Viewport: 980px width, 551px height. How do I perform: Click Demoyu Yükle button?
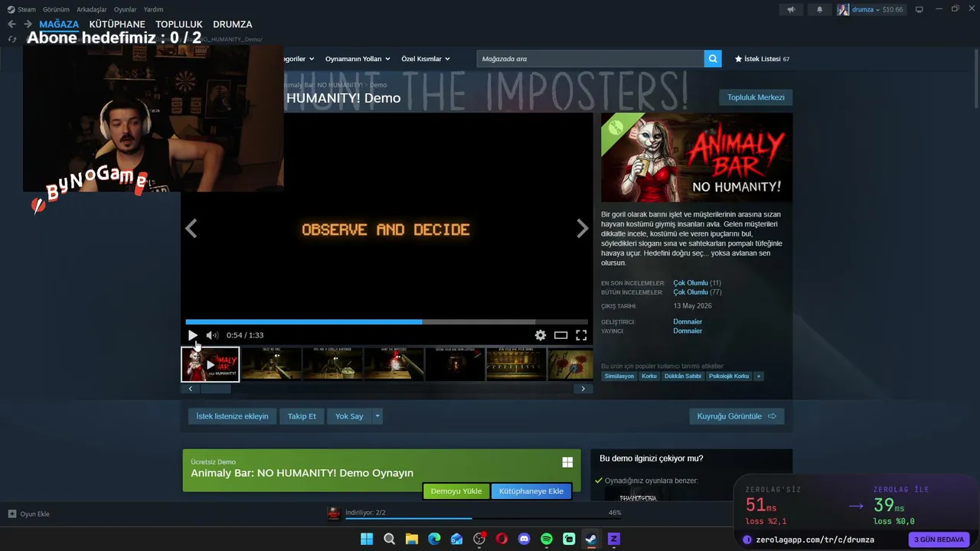click(456, 491)
